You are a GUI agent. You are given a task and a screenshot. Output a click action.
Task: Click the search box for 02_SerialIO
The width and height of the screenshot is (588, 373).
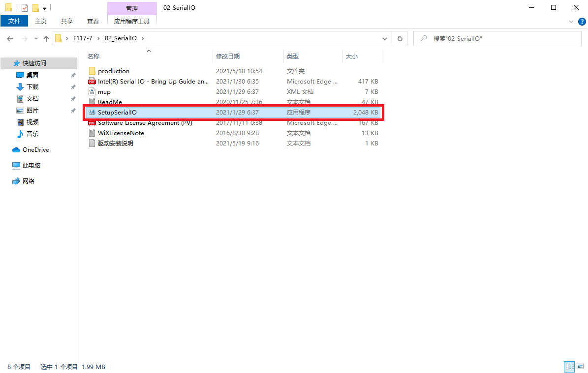[497, 38]
